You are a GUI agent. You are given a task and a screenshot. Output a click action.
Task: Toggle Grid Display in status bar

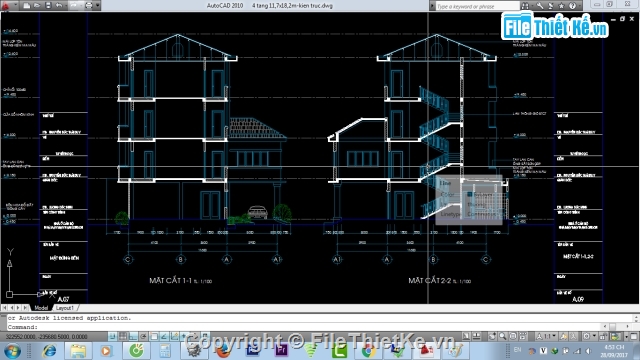coord(122,337)
